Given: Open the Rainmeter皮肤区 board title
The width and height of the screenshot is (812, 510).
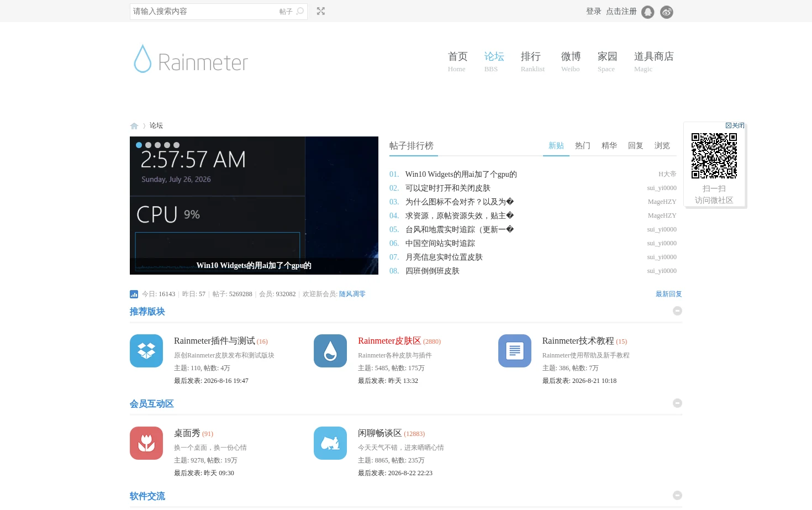Looking at the screenshot, I should [x=389, y=341].
